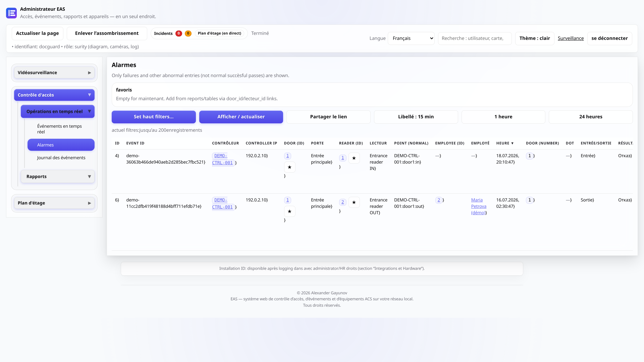644x362 pixels.
Task: Toggle the Thème : clair button
Action: point(534,38)
